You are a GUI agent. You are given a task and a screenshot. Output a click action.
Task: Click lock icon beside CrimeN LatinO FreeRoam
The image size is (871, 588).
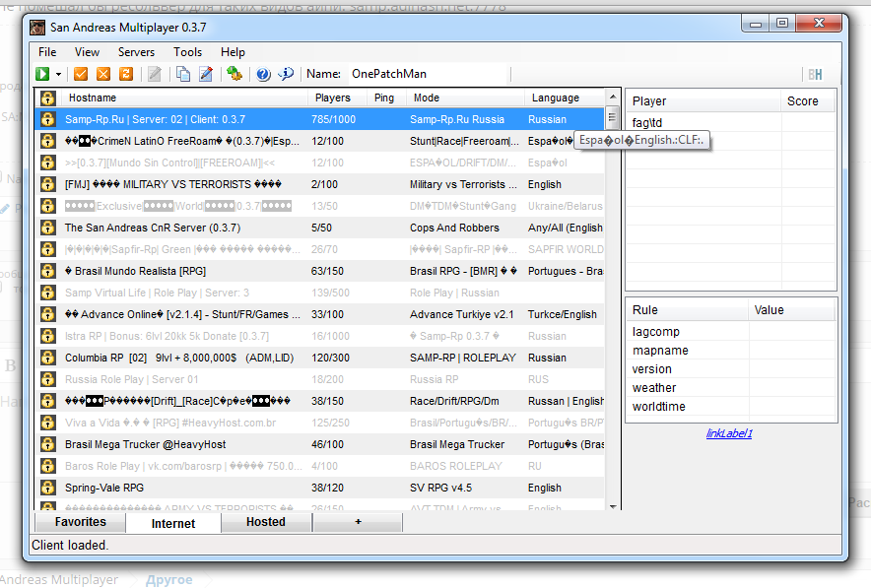[47, 141]
